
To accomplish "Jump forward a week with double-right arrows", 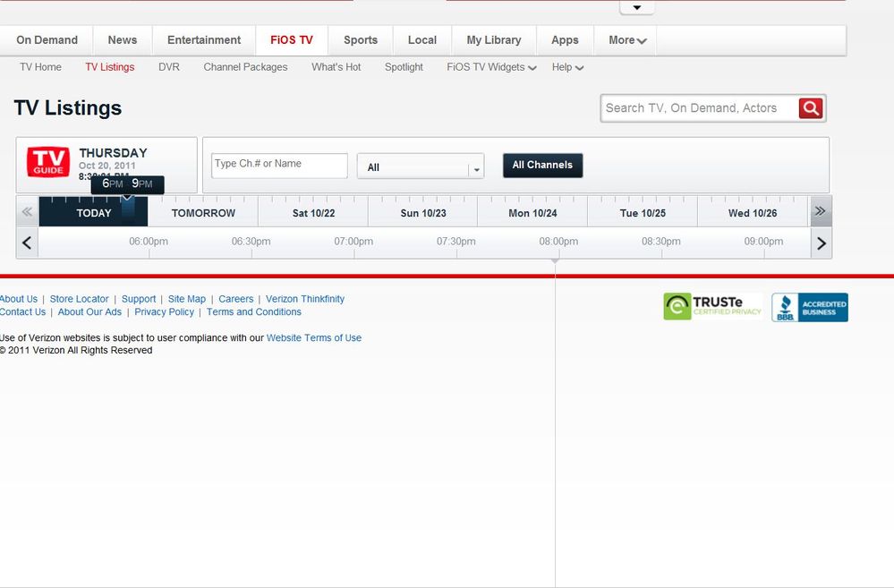I will click(x=821, y=211).
